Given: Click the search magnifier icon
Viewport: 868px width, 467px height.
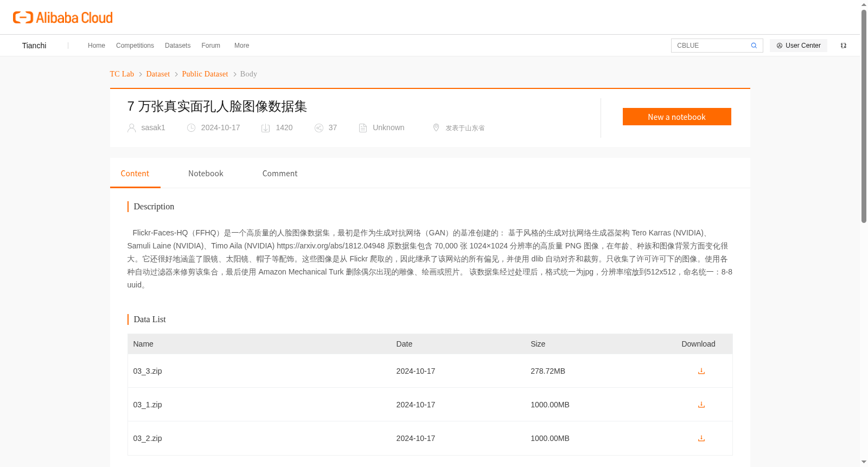Looking at the screenshot, I should tap(754, 46).
